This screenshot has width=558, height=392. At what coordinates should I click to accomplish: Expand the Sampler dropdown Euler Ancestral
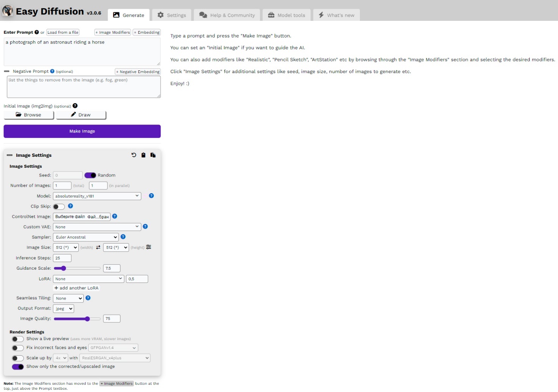(86, 237)
